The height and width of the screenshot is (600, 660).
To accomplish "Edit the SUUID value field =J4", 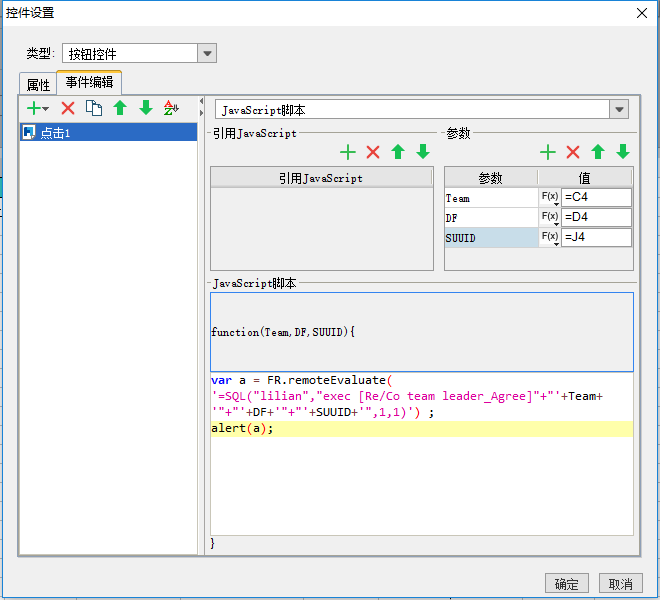I will [x=596, y=237].
